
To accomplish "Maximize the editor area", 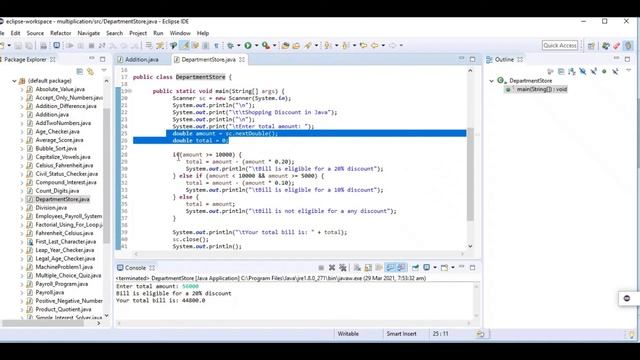I will [x=473, y=59].
